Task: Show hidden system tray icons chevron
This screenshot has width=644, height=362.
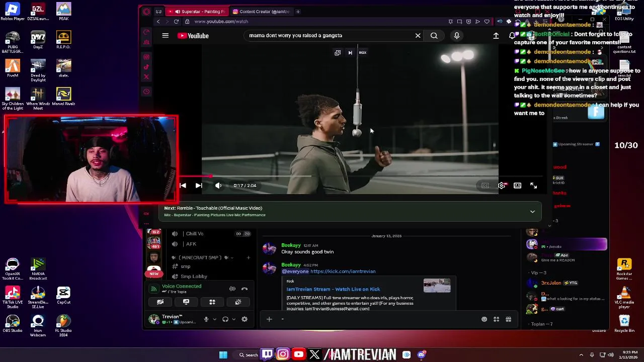Action: 581,355
